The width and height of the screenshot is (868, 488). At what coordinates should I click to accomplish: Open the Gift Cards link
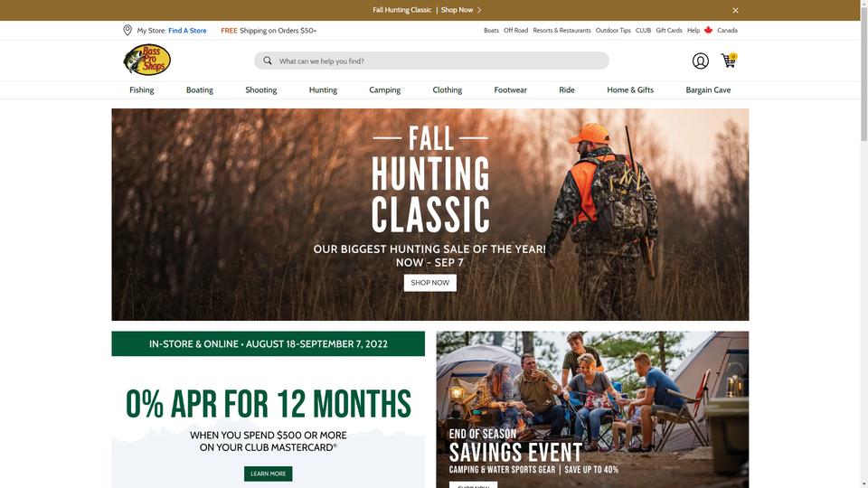669,31
